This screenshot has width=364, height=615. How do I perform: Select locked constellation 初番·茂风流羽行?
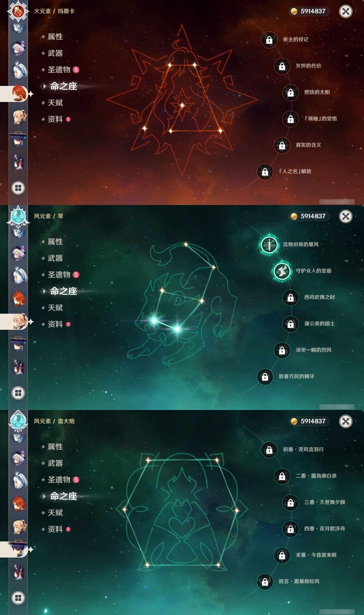pyautogui.click(x=269, y=450)
